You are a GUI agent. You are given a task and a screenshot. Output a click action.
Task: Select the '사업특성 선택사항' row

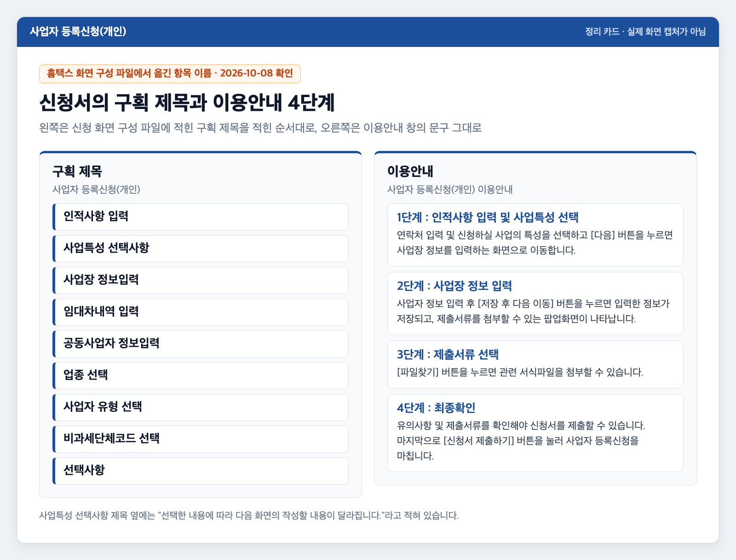tap(201, 248)
